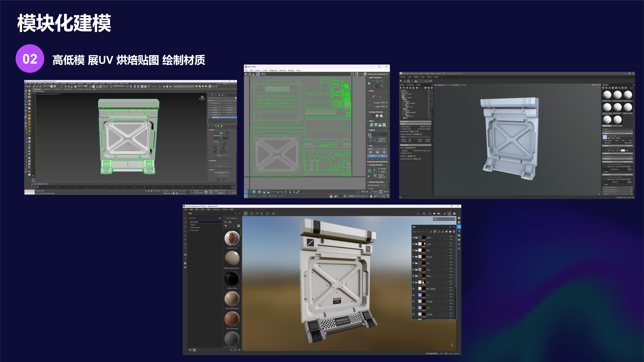Image resolution: width=644 pixels, height=362 pixels.
Task: Click the grid view icon in asset library
Action: tap(238, 226)
